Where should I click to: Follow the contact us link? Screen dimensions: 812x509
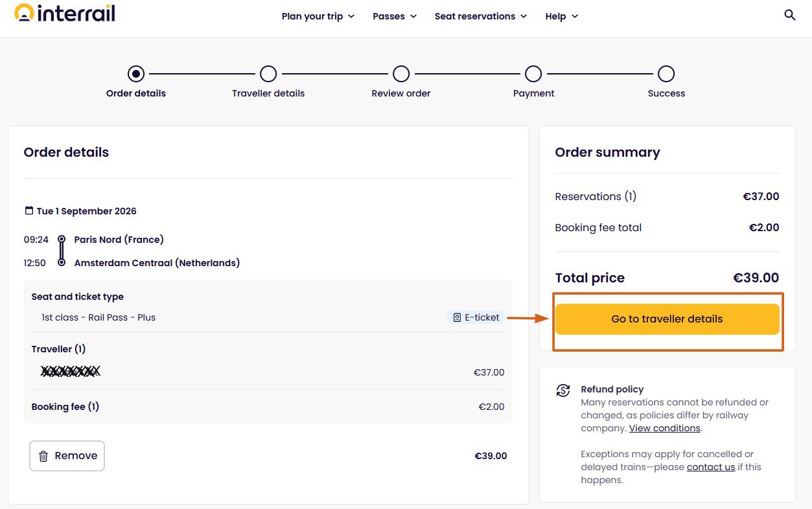(x=711, y=467)
